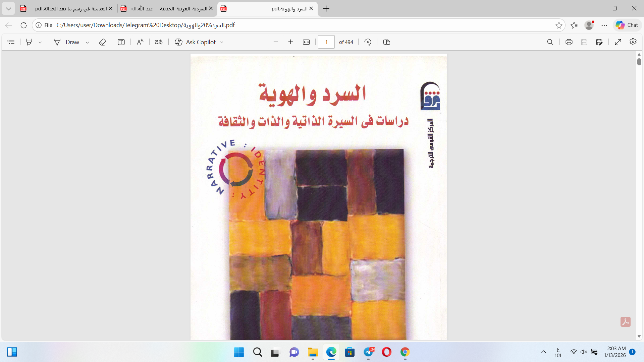644x362 pixels.
Task: Expand the highlight color options arrow
Action: click(x=40, y=42)
